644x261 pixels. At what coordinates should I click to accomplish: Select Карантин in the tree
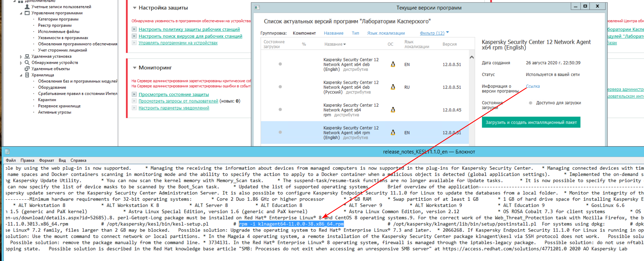click(x=47, y=100)
